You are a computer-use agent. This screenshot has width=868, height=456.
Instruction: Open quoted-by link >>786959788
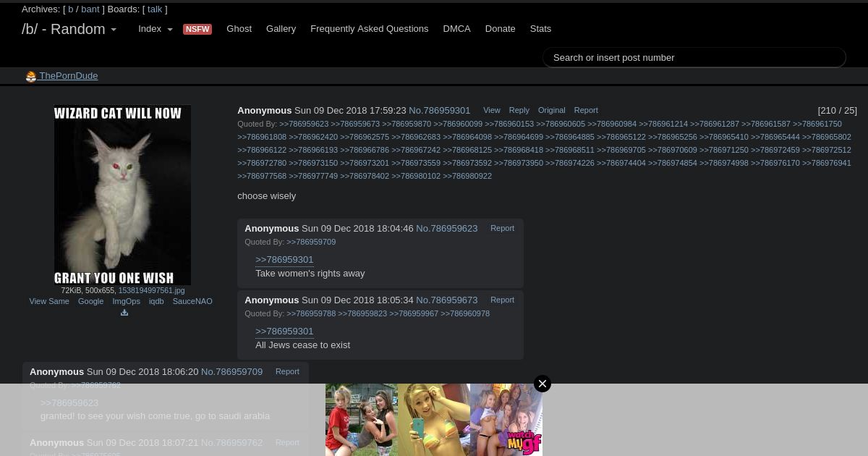tap(311, 313)
